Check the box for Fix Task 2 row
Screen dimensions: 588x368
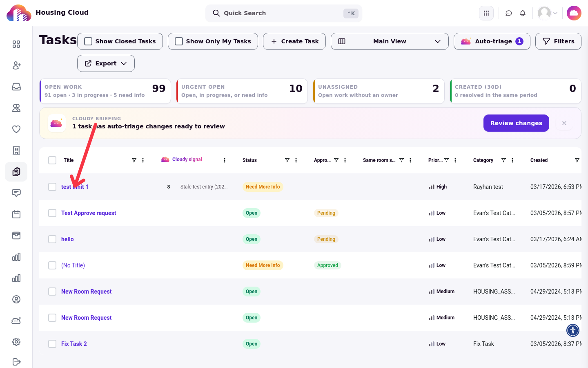coord(52,344)
